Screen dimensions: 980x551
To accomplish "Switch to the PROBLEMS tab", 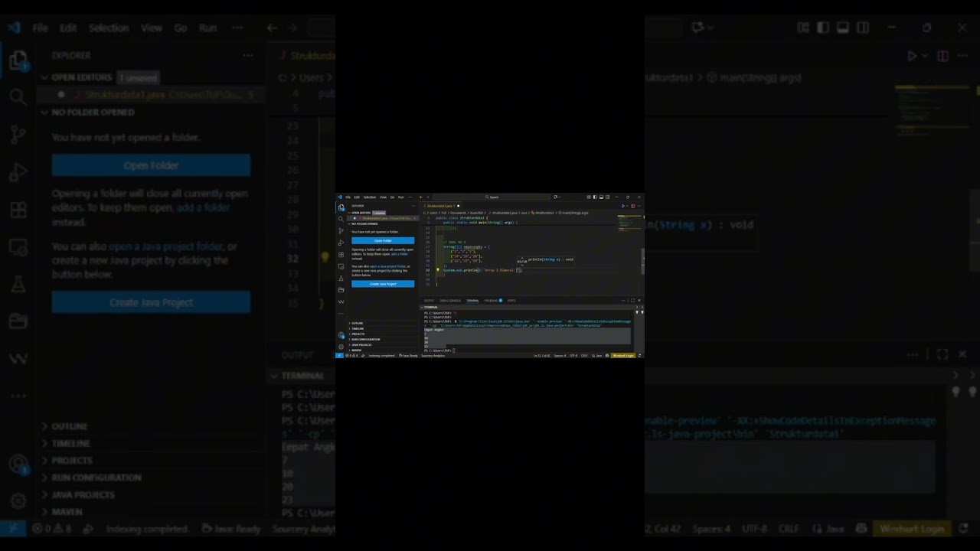I will [x=492, y=301].
